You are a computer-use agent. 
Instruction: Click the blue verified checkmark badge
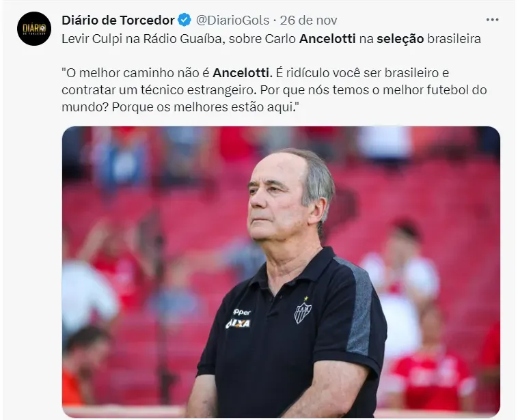pos(185,20)
